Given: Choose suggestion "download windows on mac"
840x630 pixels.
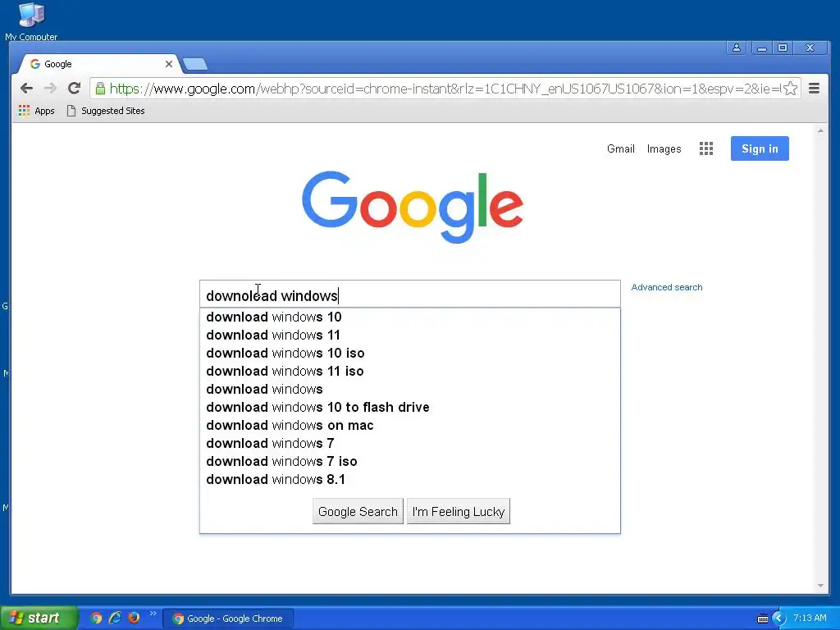Looking at the screenshot, I should (x=410, y=426).
